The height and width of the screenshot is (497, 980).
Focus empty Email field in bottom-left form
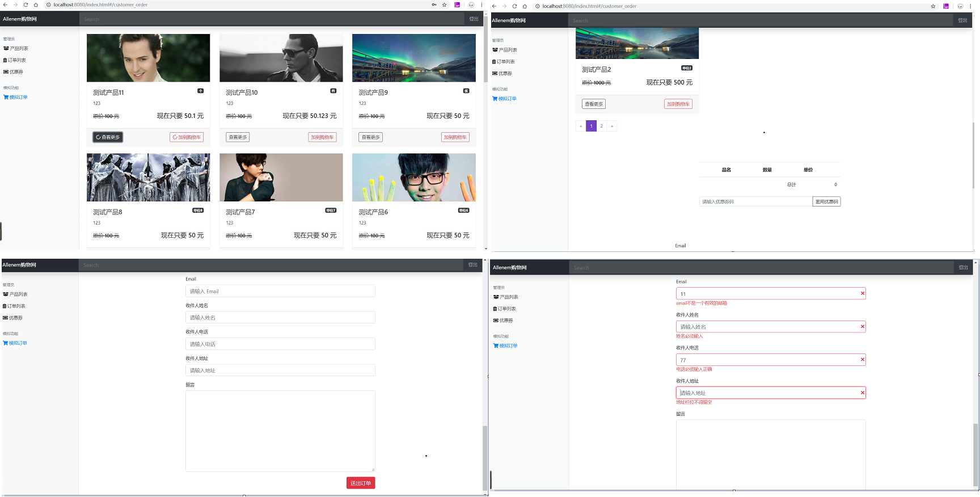click(x=280, y=291)
